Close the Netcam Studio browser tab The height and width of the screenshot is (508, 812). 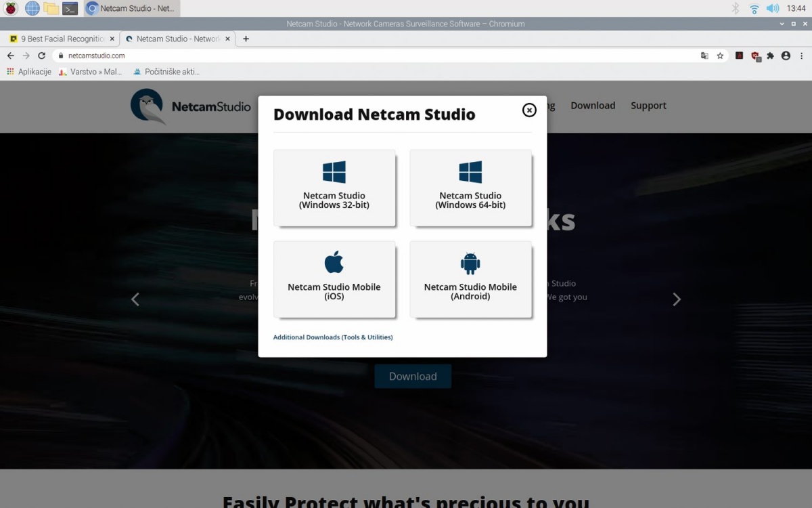click(227, 39)
